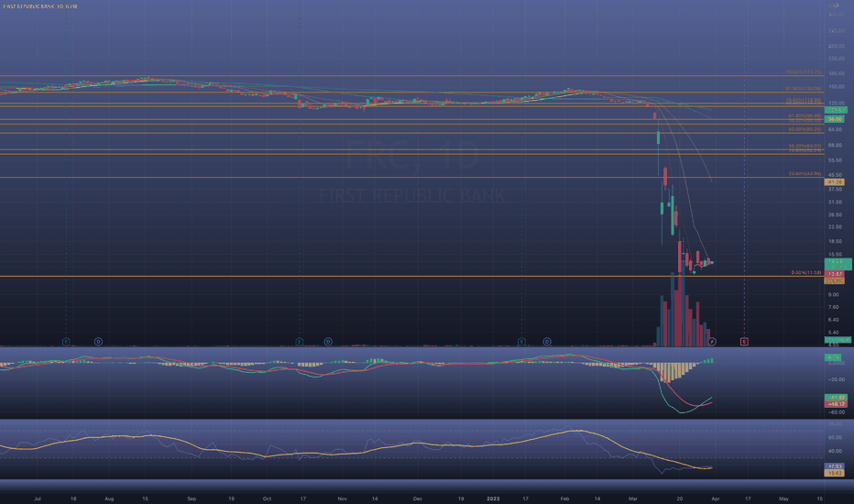Click the Jul label on time axis
The image size is (854, 504).
tap(37, 499)
